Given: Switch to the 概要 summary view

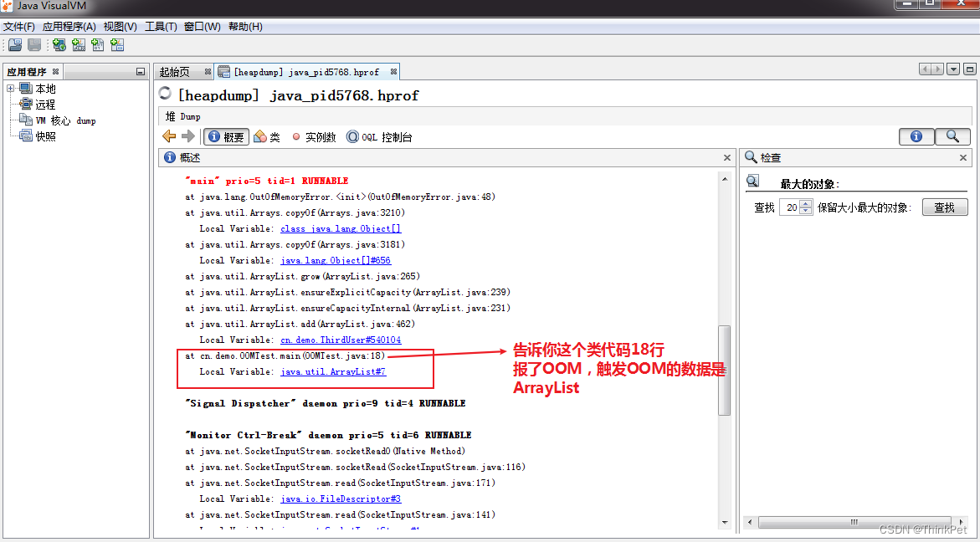Looking at the screenshot, I should pyautogui.click(x=226, y=136).
